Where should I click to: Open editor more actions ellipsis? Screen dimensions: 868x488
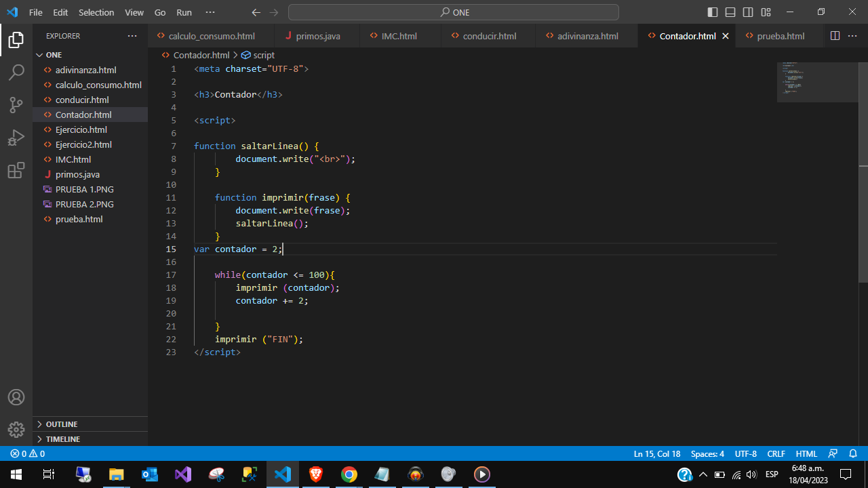tap(852, 36)
